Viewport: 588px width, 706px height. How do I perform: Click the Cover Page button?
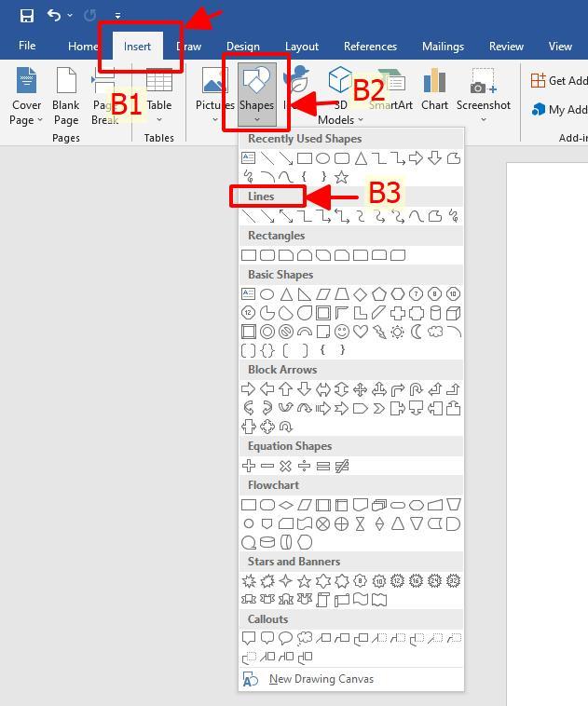pos(26,96)
